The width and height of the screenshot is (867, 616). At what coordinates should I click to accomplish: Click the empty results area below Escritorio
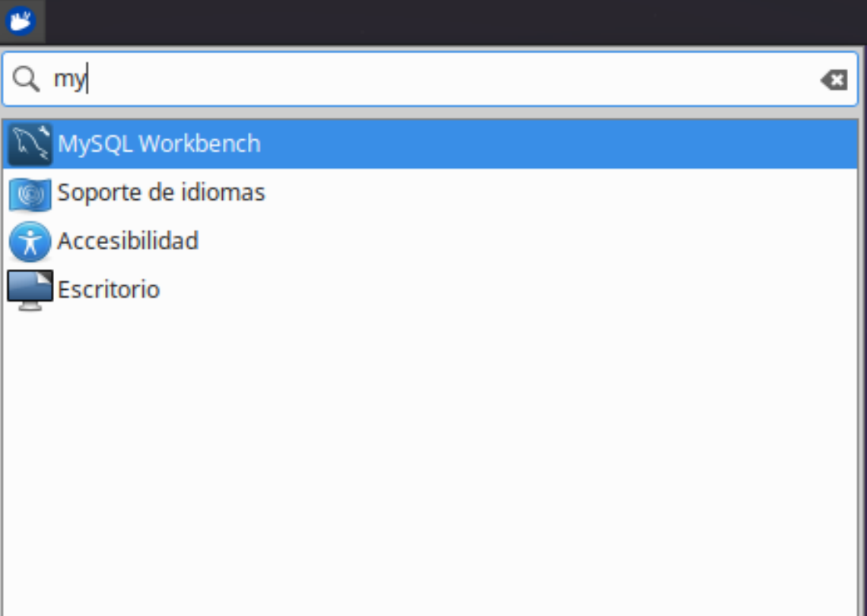(x=433, y=456)
